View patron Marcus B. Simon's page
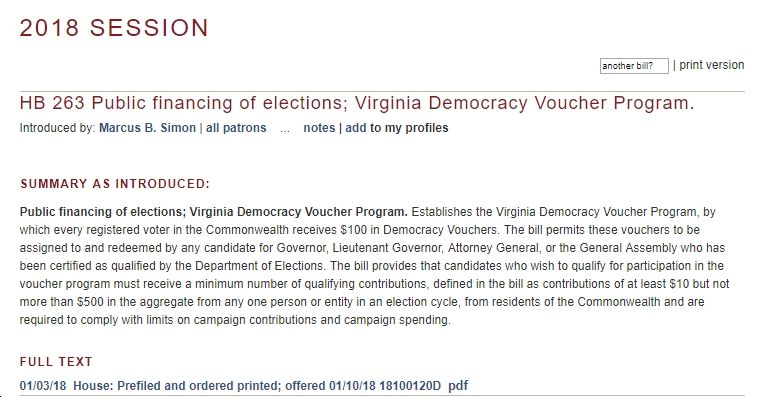The image size is (757, 397). [147, 128]
